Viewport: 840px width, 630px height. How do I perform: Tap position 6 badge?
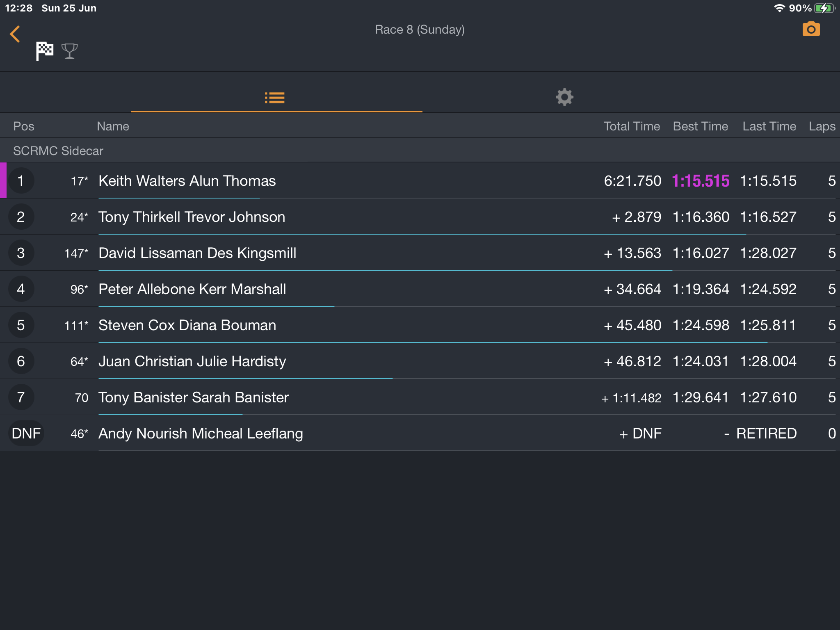coord(21,361)
